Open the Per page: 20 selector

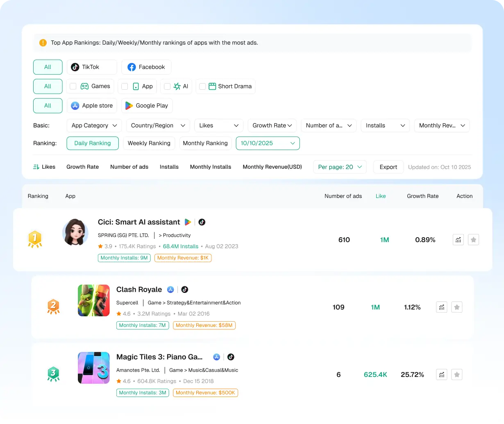point(340,167)
